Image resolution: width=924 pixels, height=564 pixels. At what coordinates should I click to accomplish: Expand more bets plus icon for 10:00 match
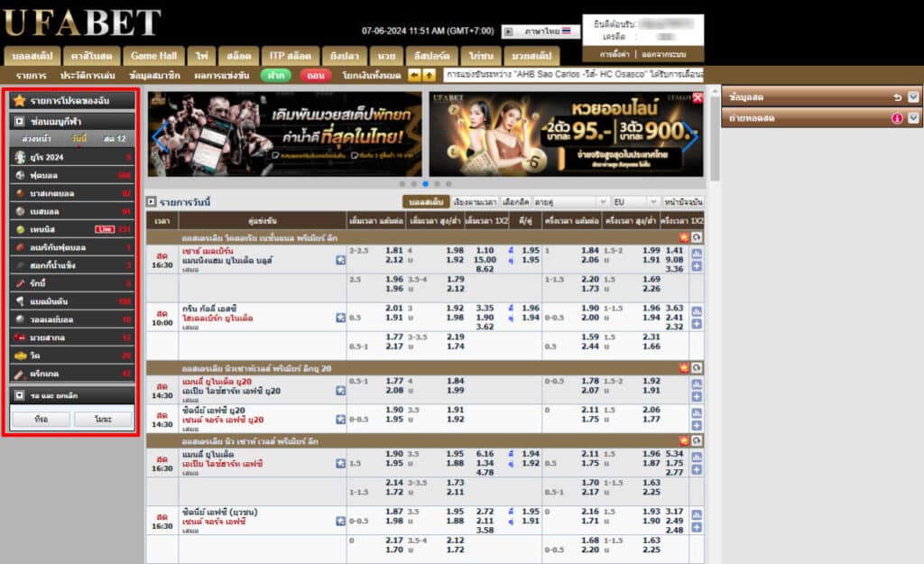[697, 324]
